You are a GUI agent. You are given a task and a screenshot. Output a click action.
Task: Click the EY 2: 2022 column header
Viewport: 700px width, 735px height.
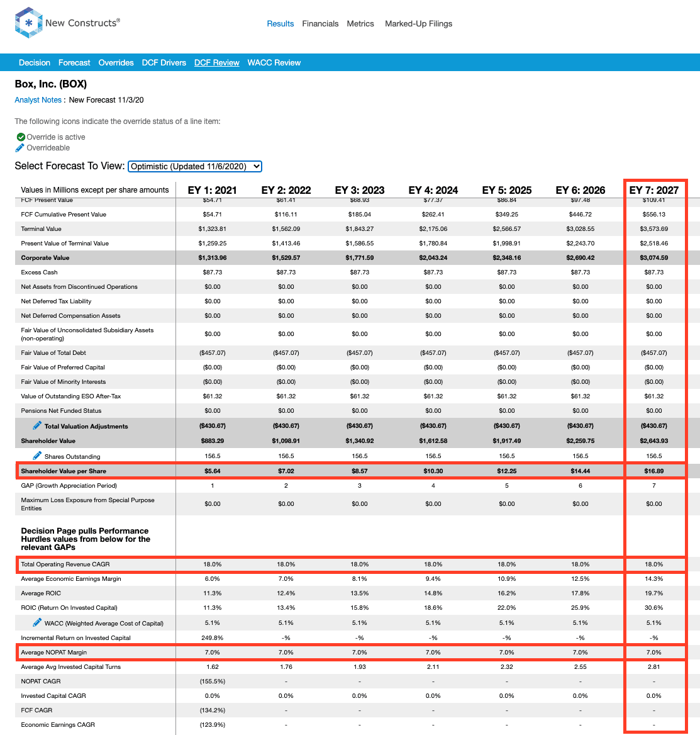pos(286,190)
